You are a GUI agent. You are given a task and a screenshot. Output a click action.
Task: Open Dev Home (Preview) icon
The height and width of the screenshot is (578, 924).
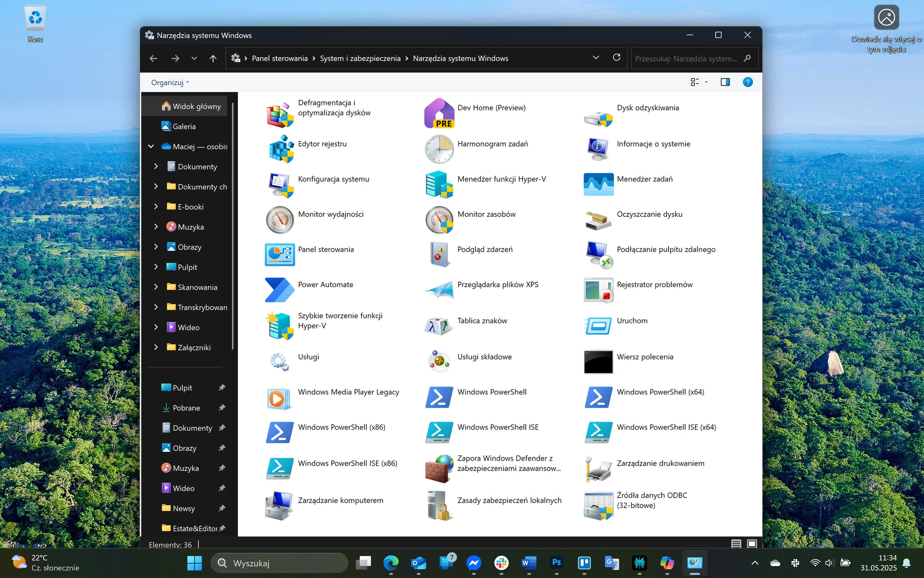pos(439,114)
